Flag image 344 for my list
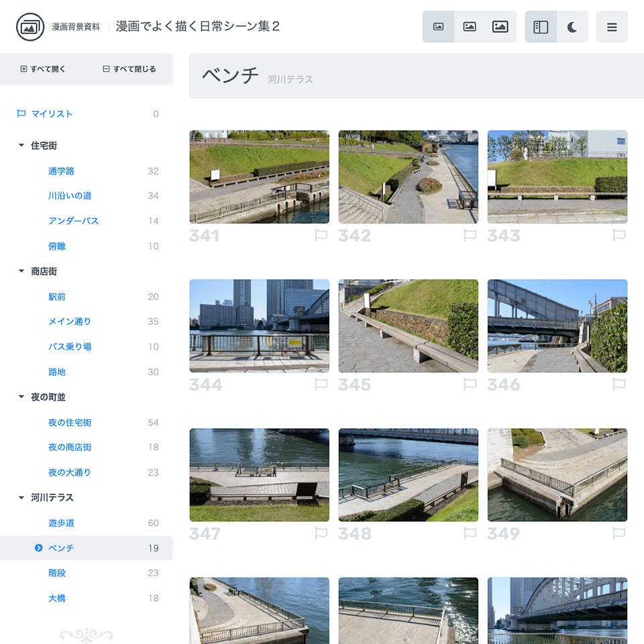644x644 pixels. [x=321, y=385]
